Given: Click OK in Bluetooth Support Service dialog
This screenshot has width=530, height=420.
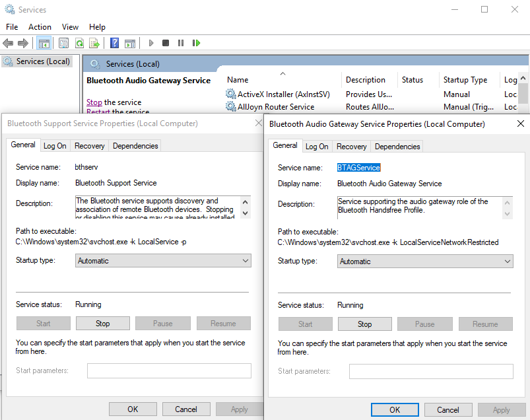Looking at the screenshot, I should tap(133, 409).
